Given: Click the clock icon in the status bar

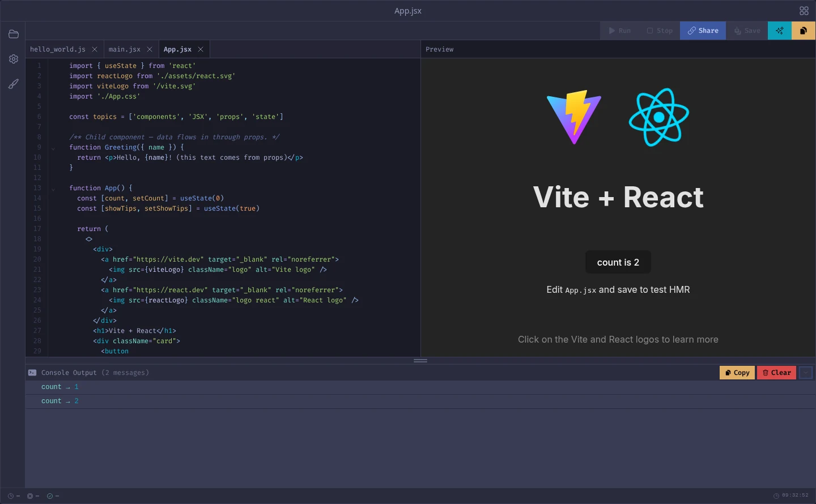Looking at the screenshot, I should pyautogui.click(x=11, y=496).
